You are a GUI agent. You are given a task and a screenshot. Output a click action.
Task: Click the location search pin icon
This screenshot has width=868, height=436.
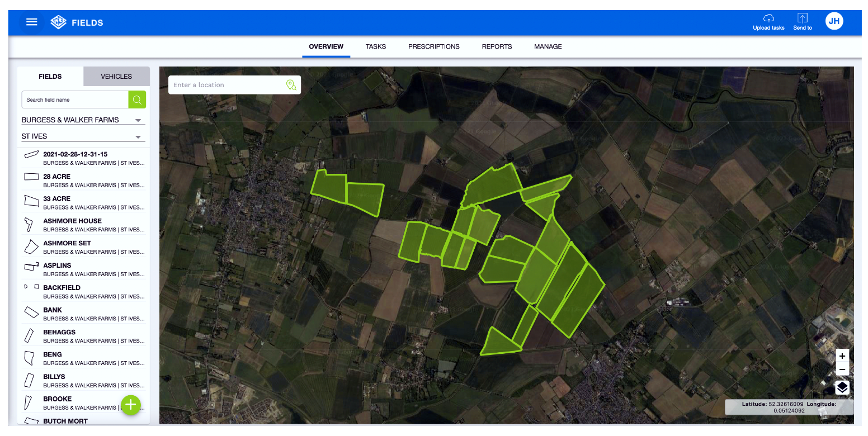coord(291,85)
